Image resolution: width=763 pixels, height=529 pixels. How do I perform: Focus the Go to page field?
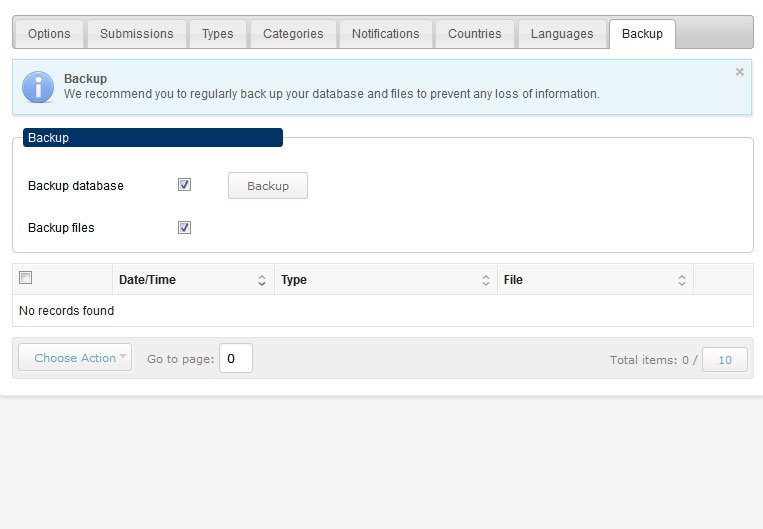pos(236,358)
